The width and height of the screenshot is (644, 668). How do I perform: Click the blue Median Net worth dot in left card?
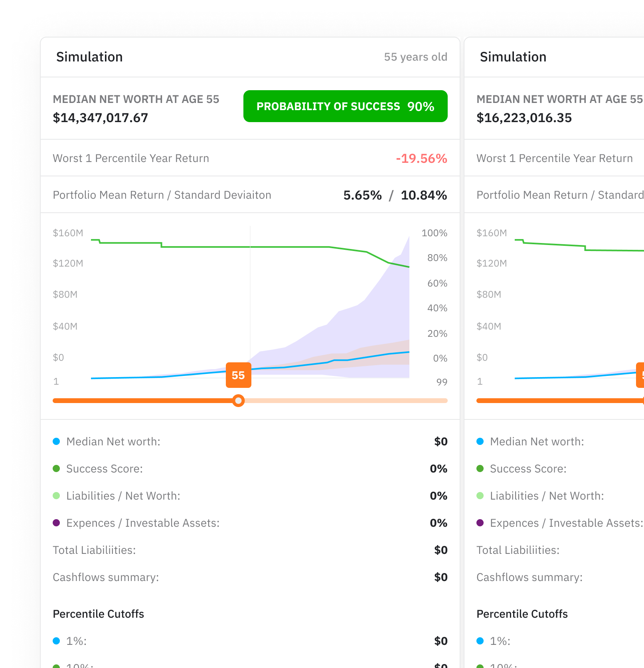(x=56, y=441)
